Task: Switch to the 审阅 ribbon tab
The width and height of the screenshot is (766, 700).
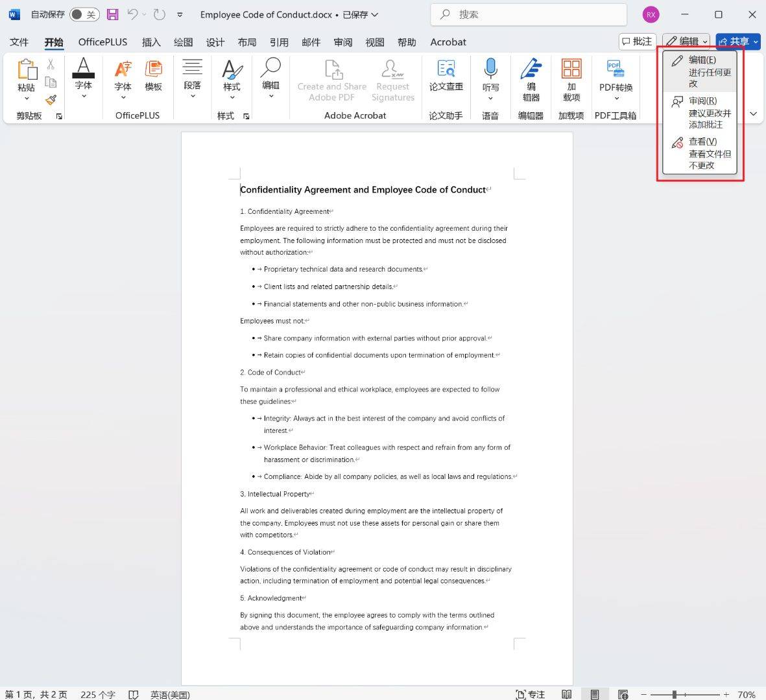Action: [342, 42]
